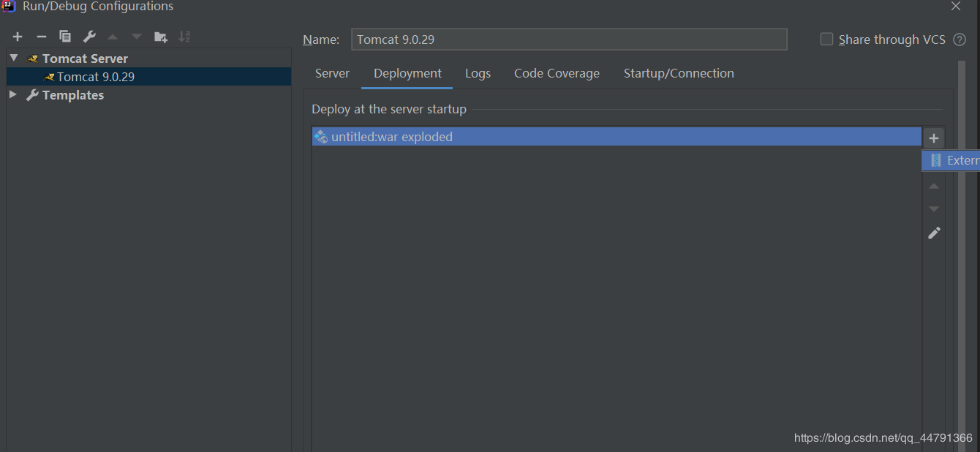Click the edit defaults wrench icon
Viewport: 980px width, 452px height.
89,37
